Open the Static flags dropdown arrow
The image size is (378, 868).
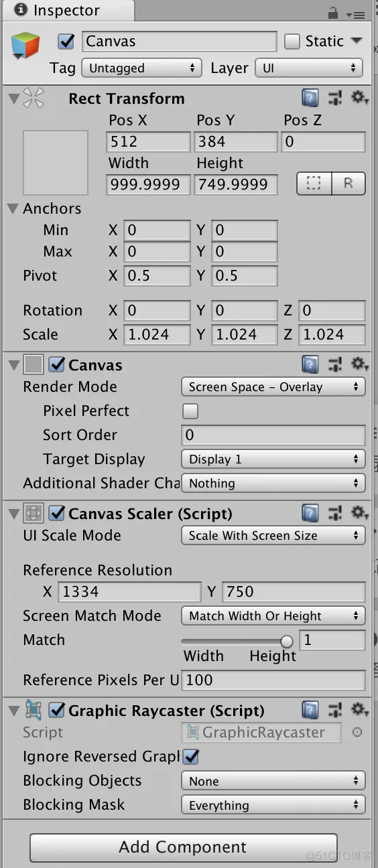pyautogui.click(x=357, y=41)
